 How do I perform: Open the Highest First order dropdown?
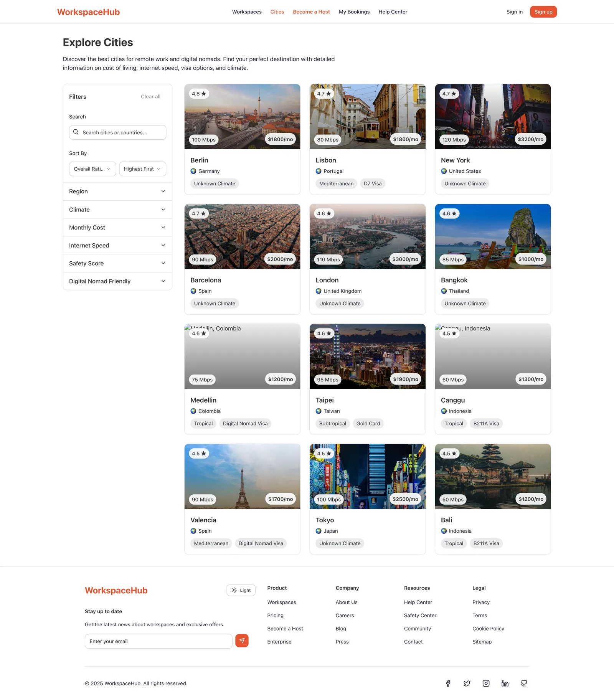[x=143, y=169]
